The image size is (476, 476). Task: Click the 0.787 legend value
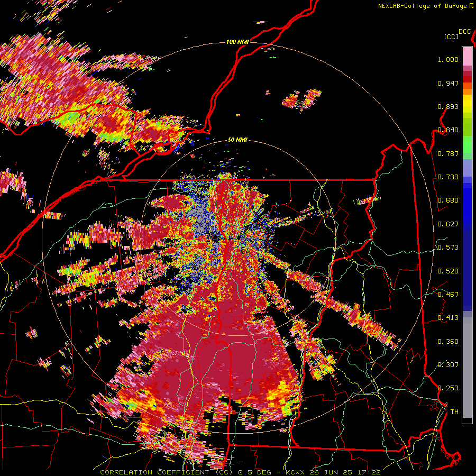pos(448,153)
